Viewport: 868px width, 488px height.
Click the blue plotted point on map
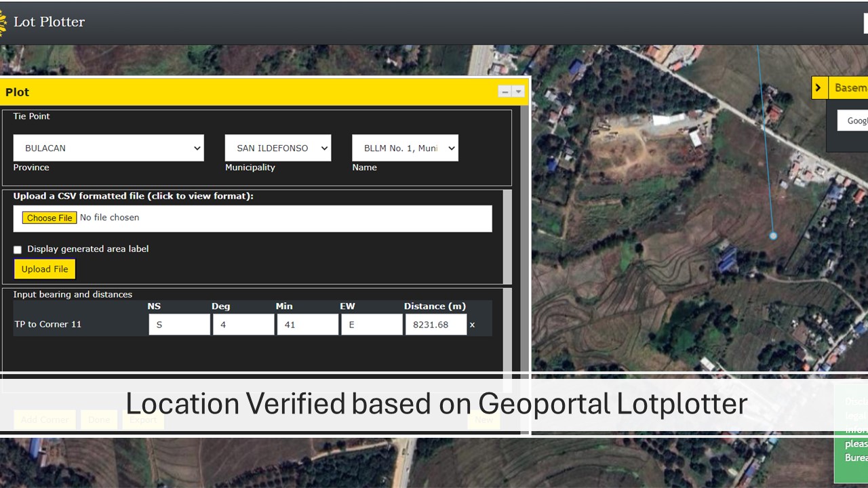pos(773,236)
